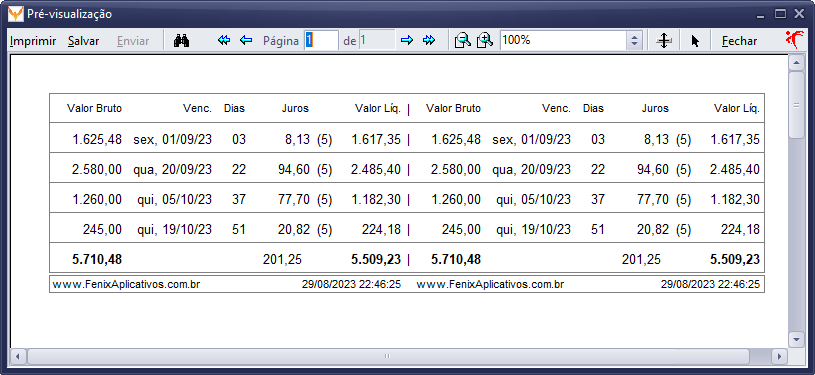Close the window with the X button
The height and width of the screenshot is (375, 815).
click(x=799, y=14)
